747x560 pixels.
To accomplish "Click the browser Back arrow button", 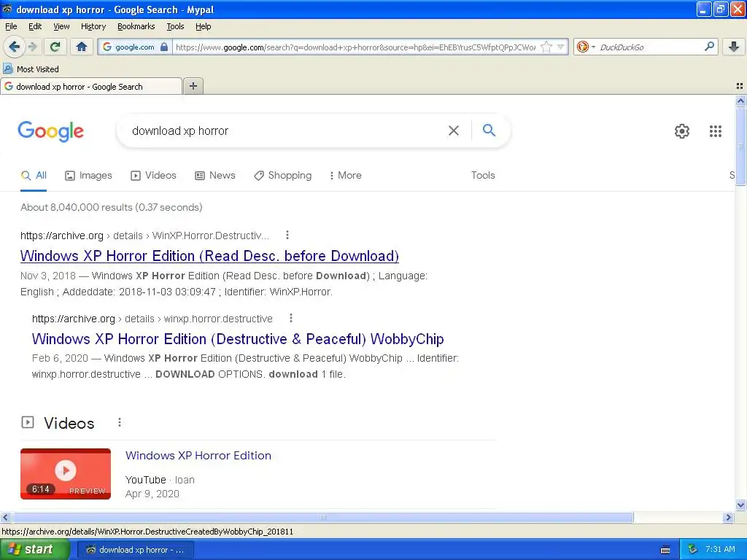I will (x=15, y=47).
